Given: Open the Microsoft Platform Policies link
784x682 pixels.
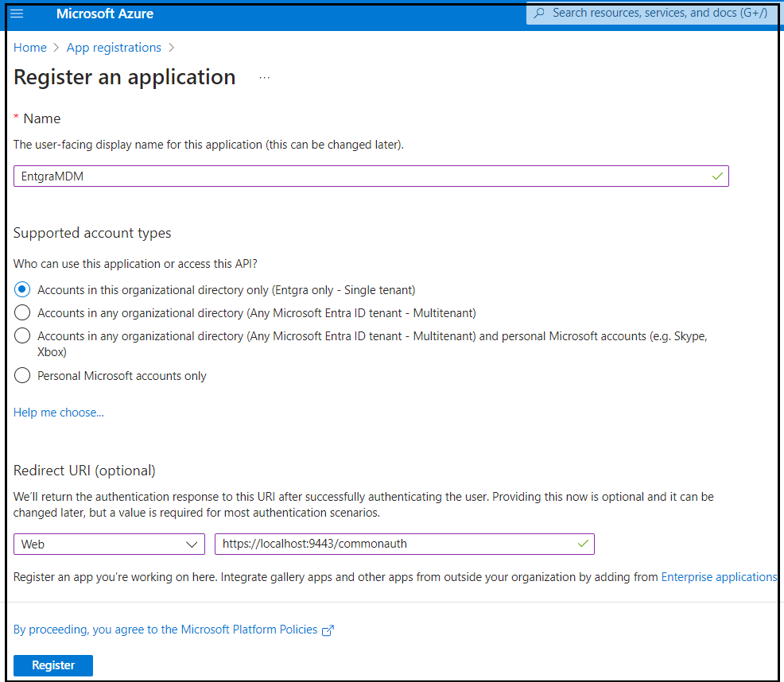Looking at the screenshot, I should [165, 630].
